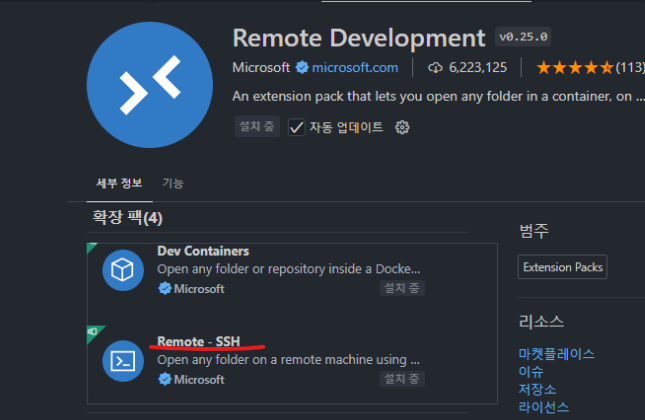Click the 설치 중 button for Dev Containers
645x420 pixels.
[x=402, y=288]
